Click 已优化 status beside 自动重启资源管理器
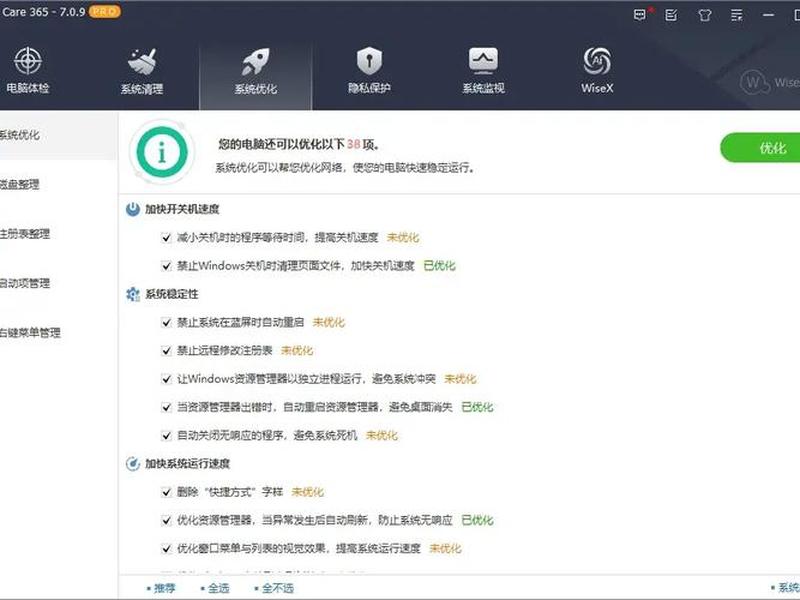This screenshot has height=600, width=800. [x=477, y=407]
